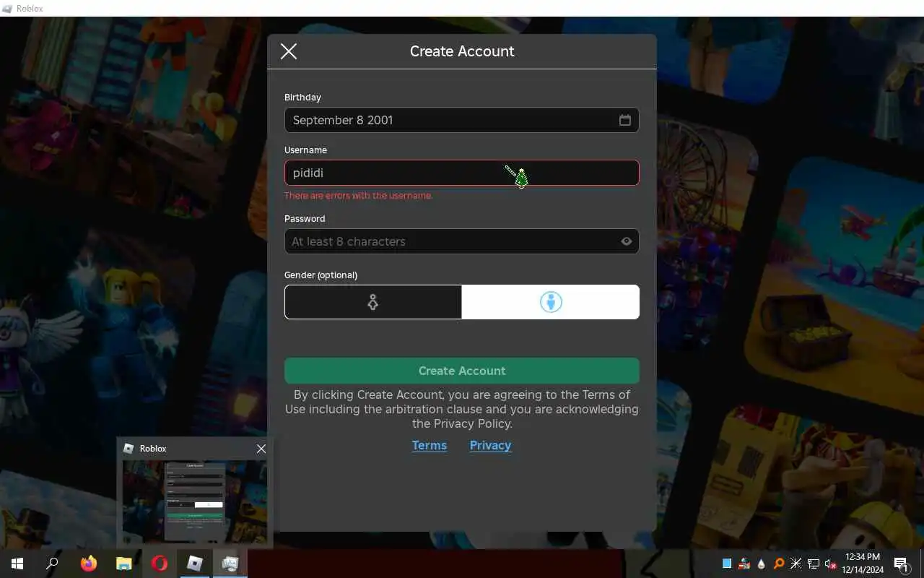Click the Username field containing pididi
Image resolution: width=924 pixels, height=578 pixels.
[x=461, y=173]
